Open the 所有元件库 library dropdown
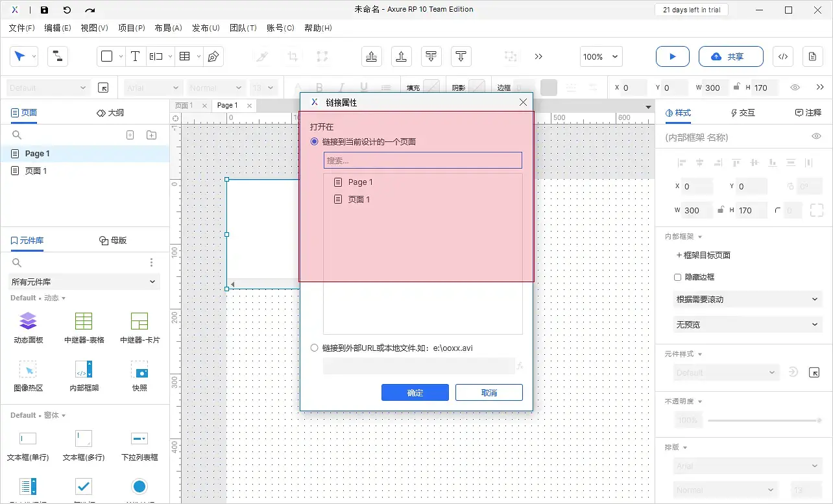 pos(83,282)
